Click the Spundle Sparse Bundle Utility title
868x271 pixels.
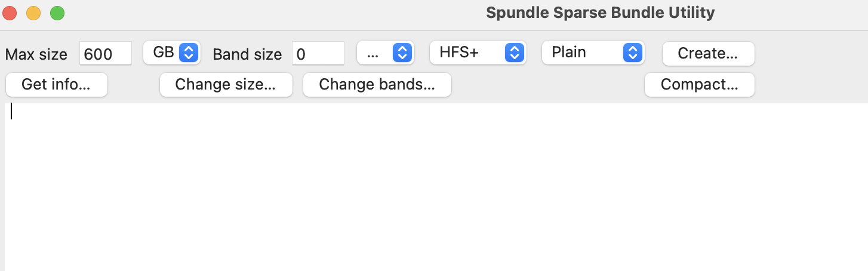pyautogui.click(x=600, y=13)
